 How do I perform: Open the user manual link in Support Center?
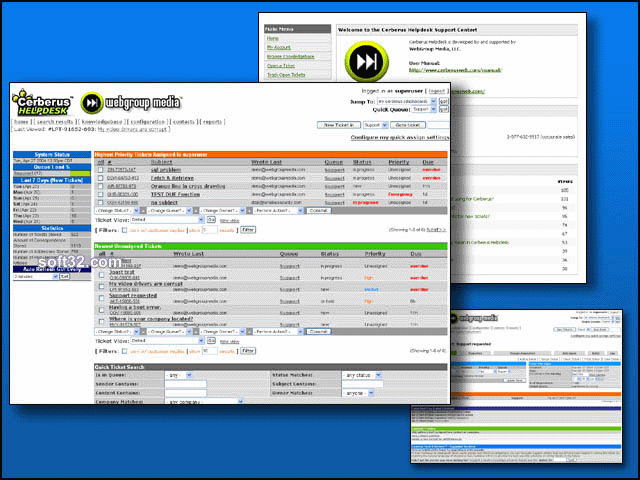click(x=455, y=70)
